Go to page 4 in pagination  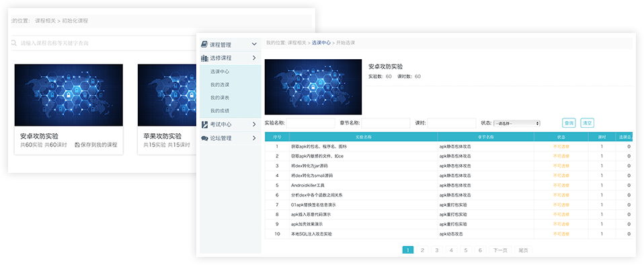click(x=451, y=250)
